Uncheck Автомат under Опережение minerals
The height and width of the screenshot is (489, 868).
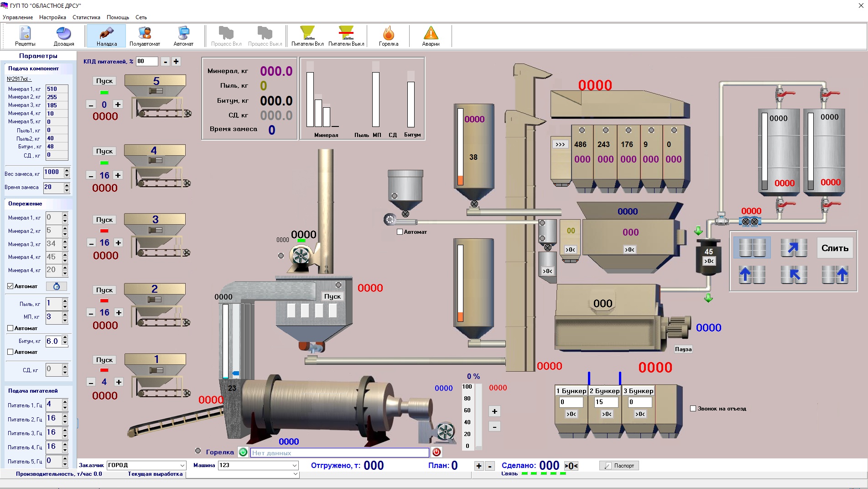point(10,286)
